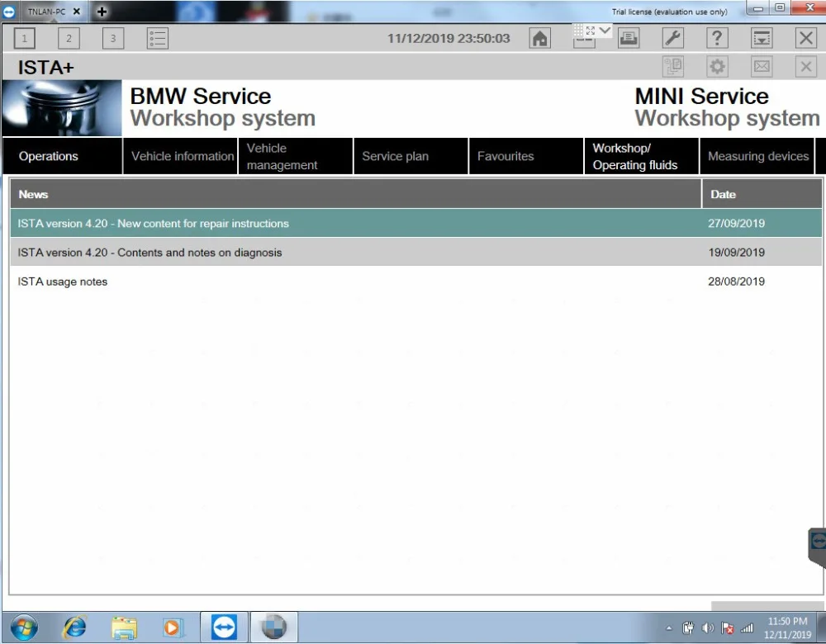Click the piston image thumbnail
This screenshot has width=826, height=644.
tap(62, 108)
